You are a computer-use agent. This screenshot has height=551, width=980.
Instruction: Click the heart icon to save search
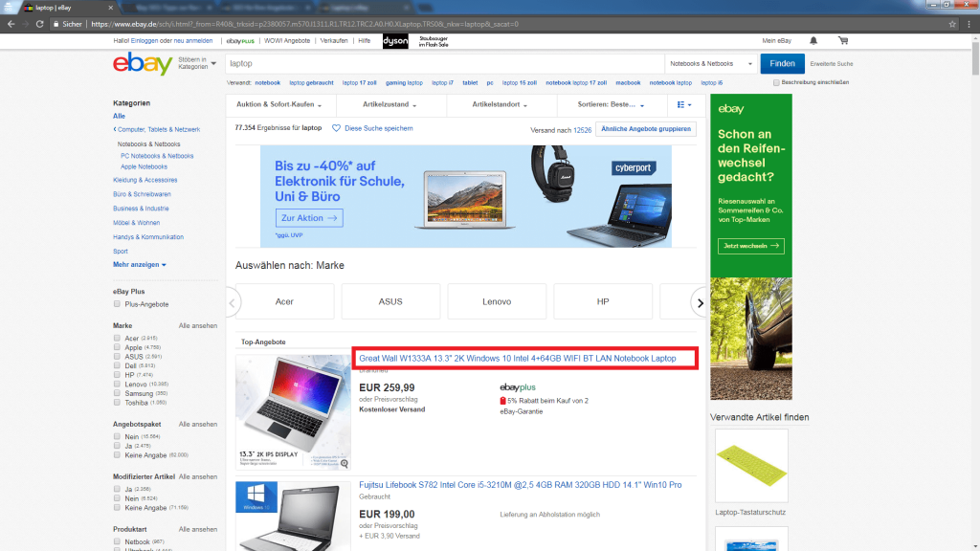(336, 128)
